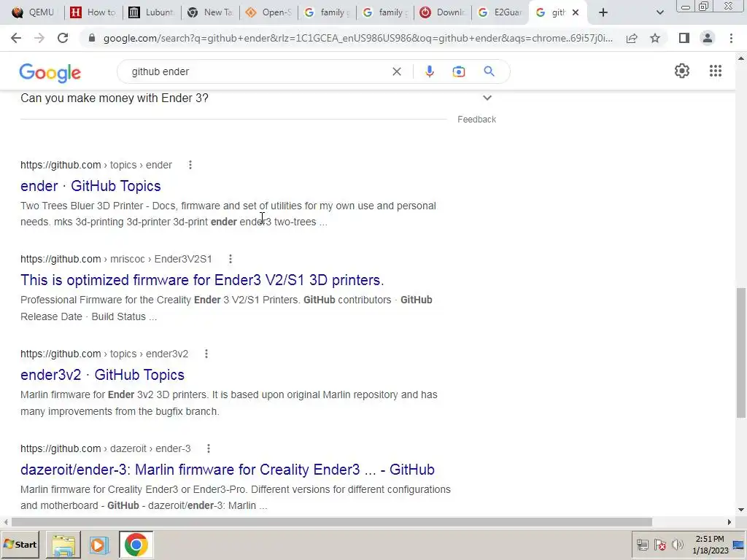
Task: Click Chrome icon in taskbar
Action: 136,545
